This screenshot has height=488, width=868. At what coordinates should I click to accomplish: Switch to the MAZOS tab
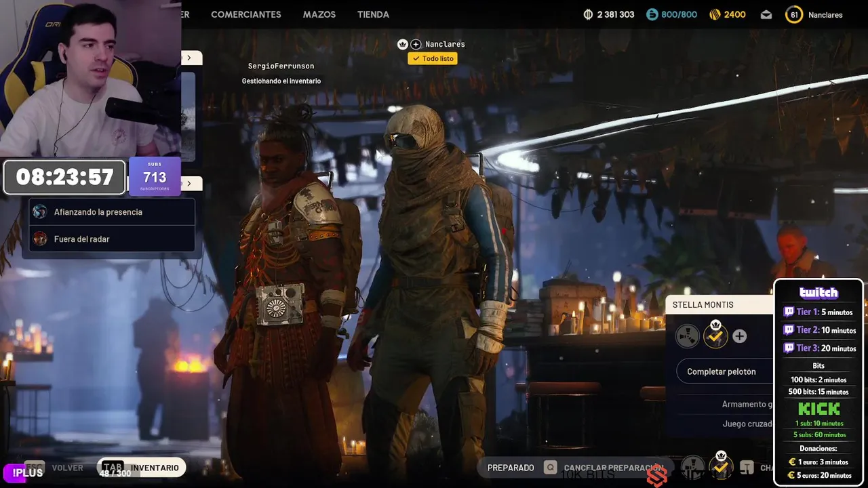(x=319, y=14)
